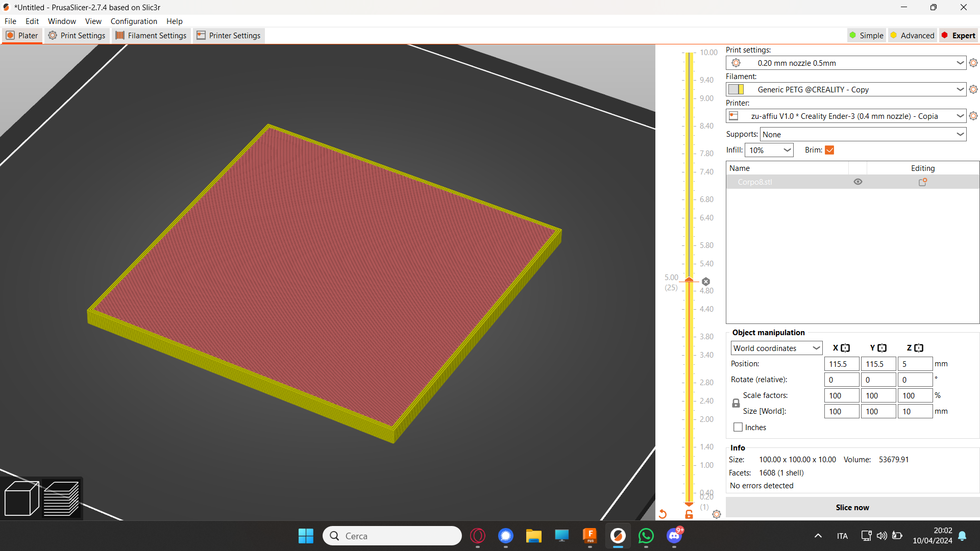Click the object manipulation lock icon
This screenshot has height=551, width=980.
(x=736, y=403)
